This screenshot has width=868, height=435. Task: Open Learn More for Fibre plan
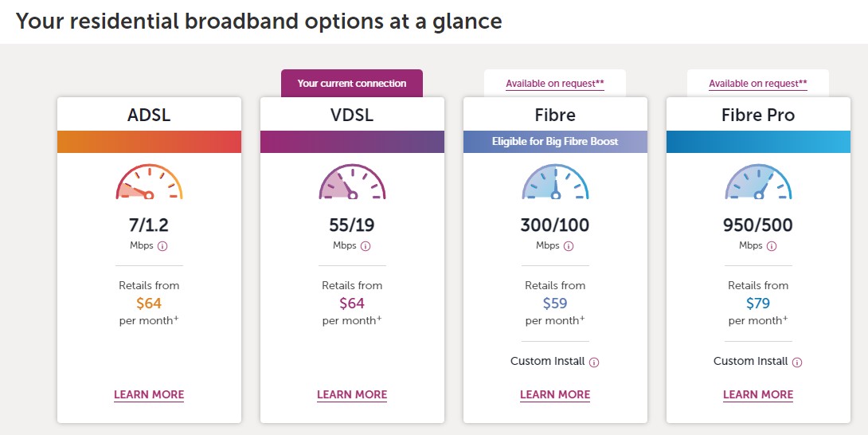[x=555, y=394]
